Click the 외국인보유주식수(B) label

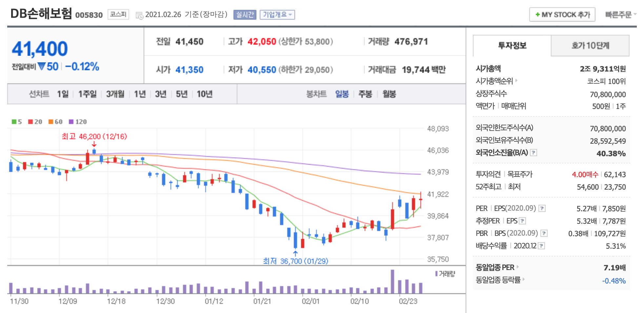click(504, 140)
